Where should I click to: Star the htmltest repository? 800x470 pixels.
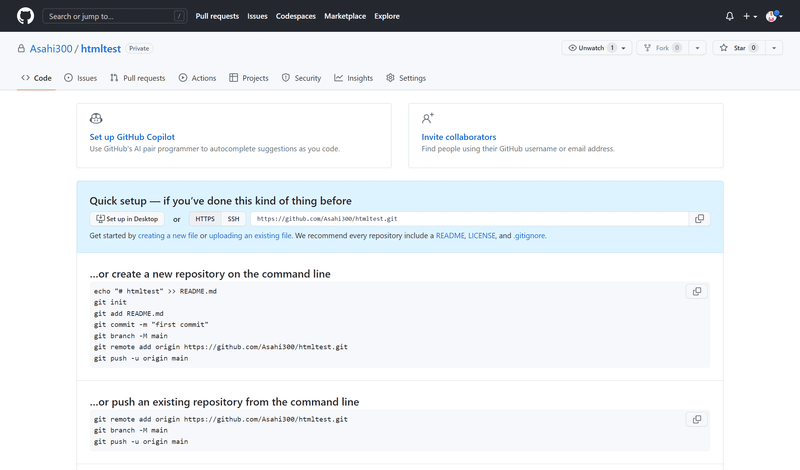point(738,48)
